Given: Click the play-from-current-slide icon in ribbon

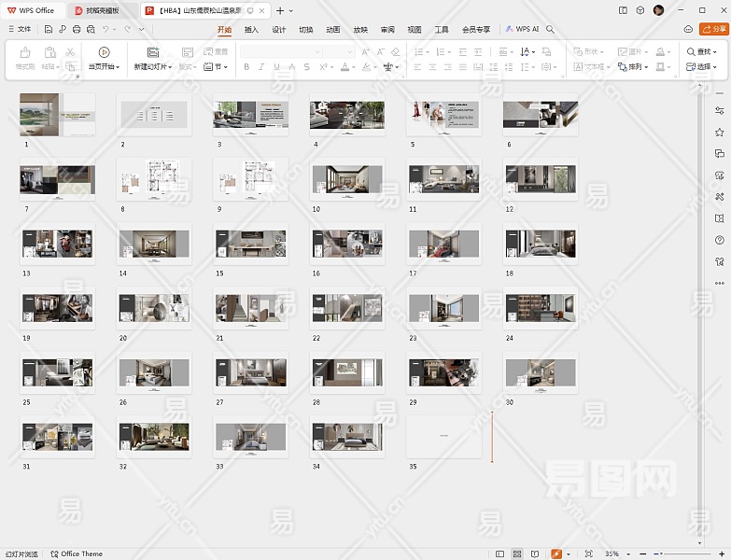Looking at the screenshot, I should click(x=104, y=52).
